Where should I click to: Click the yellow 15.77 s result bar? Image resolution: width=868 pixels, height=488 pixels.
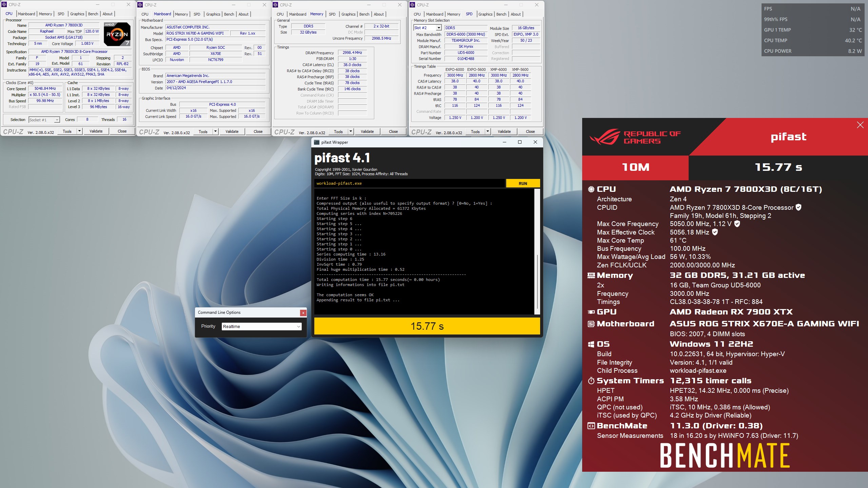(427, 326)
